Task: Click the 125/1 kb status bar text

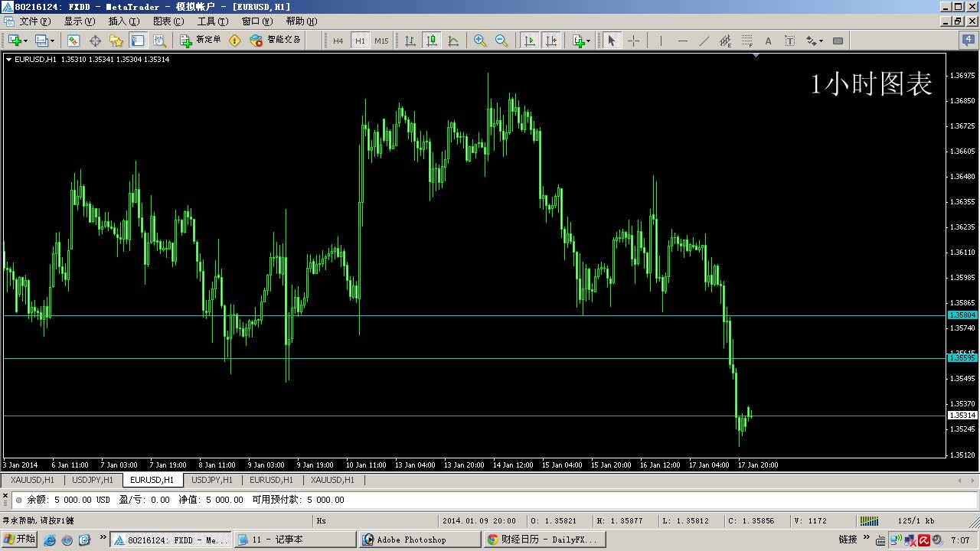Action: [916, 521]
